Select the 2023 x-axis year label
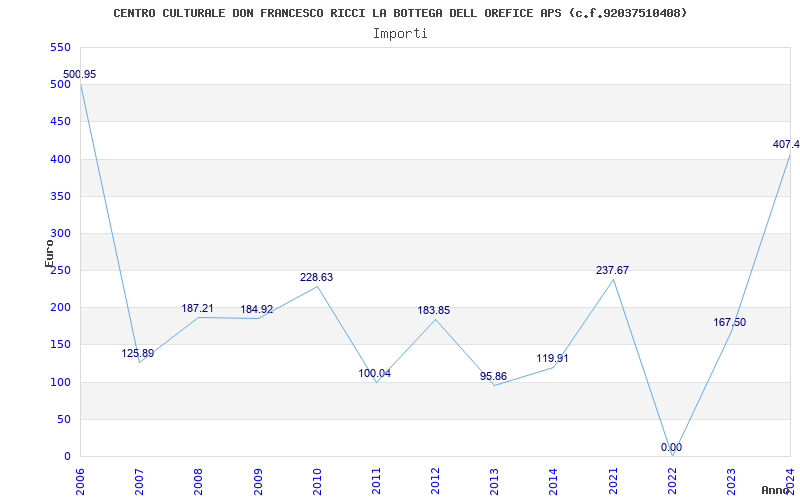800x500 pixels. pyautogui.click(x=731, y=481)
